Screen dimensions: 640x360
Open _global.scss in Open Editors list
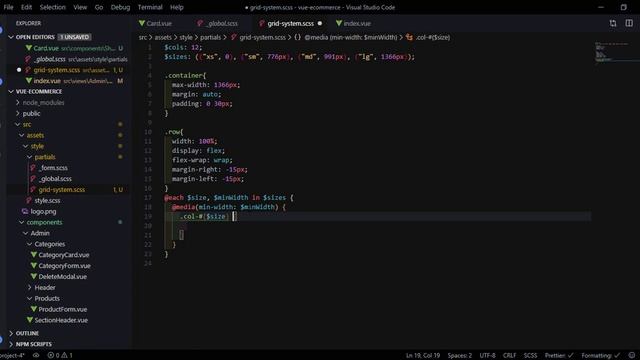(x=49, y=59)
